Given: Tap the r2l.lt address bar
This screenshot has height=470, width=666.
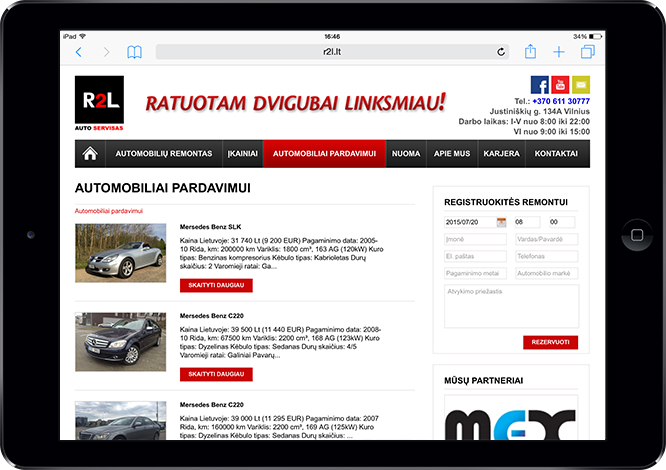Looking at the screenshot, I should click(x=332, y=52).
